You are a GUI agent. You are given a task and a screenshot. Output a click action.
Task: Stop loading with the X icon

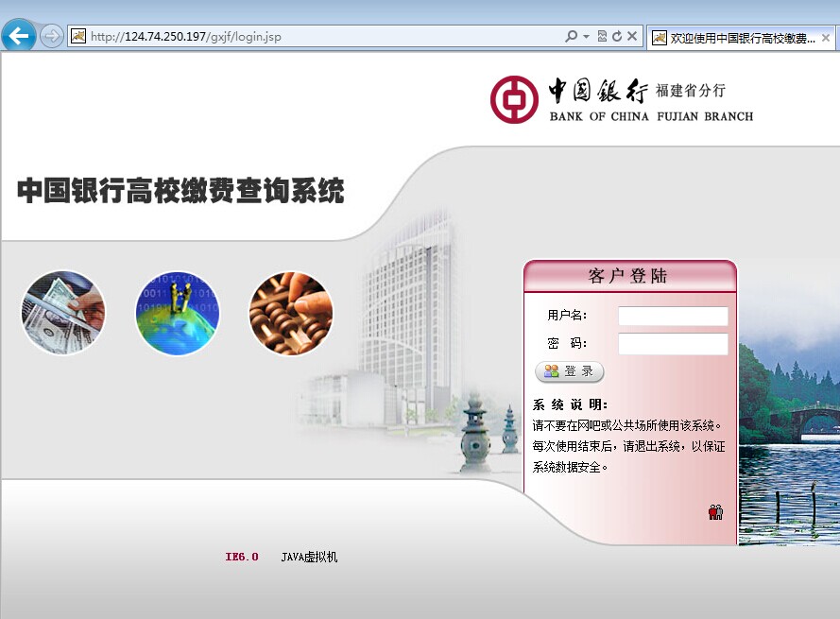pyautogui.click(x=632, y=36)
